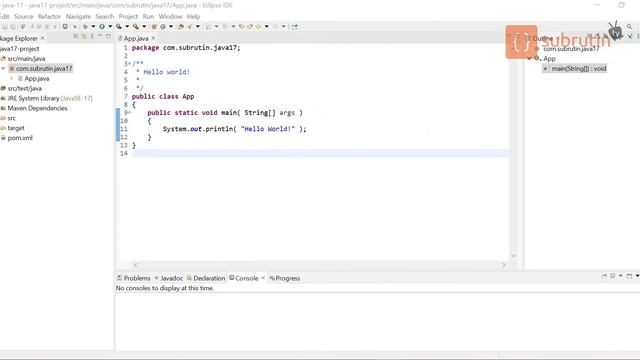Toggle code folding on line 3 comment

pos(129,64)
